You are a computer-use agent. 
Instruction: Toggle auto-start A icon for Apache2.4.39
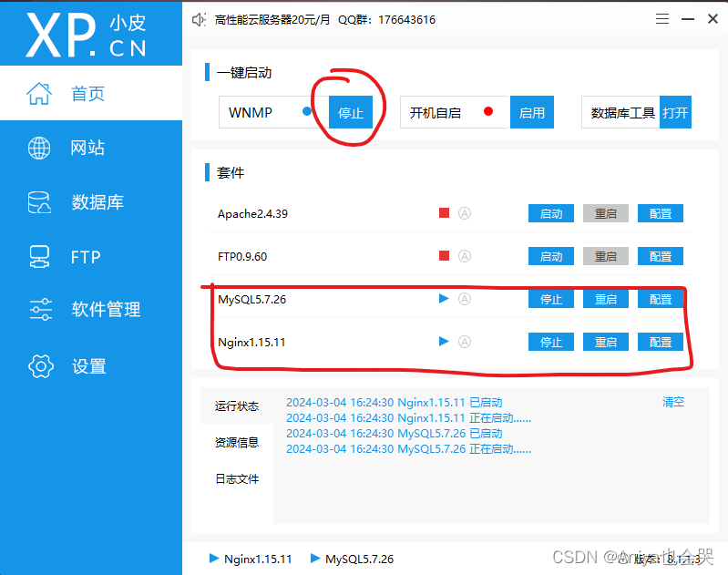pyautogui.click(x=465, y=213)
